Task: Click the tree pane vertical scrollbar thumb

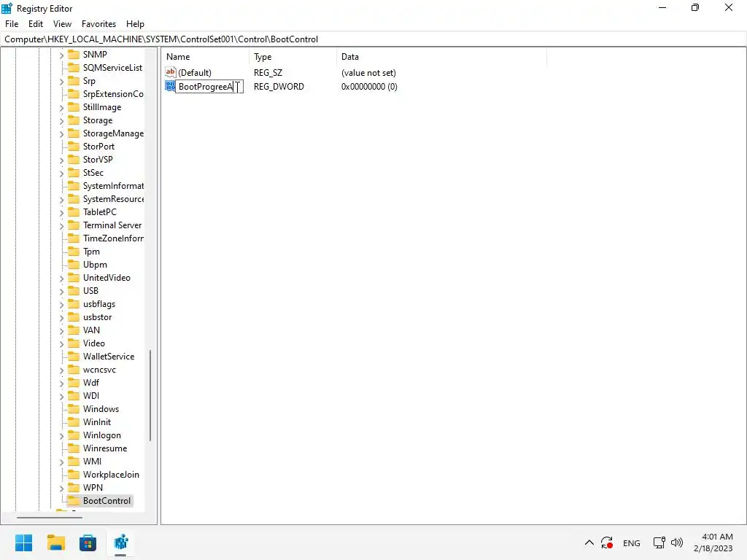Action: tap(150, 395)
